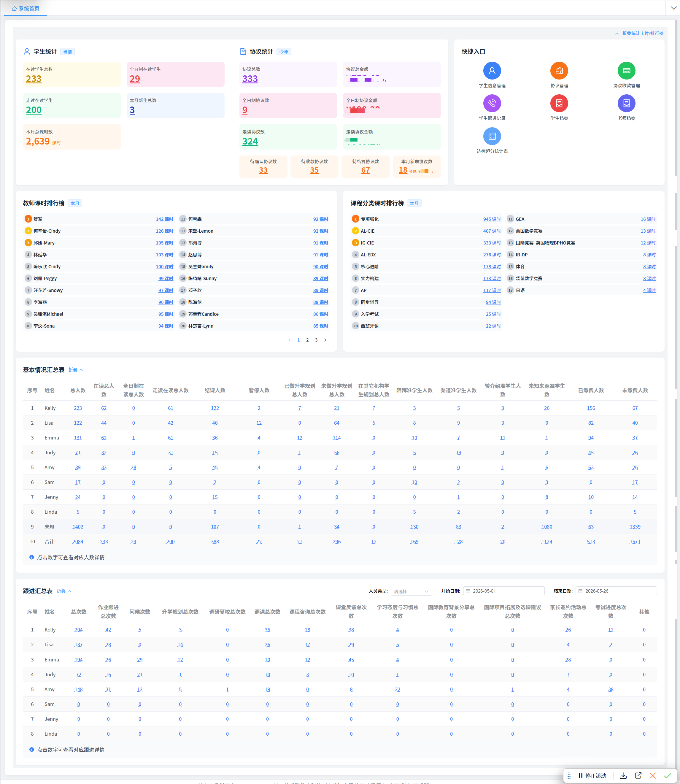Confirm with green checkmark in capture toolbar
The image size is (680, 784).
coord(668,775)
